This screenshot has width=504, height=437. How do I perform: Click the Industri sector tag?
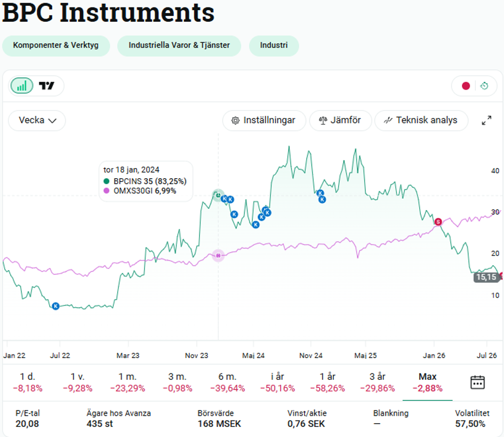pos(274,45)
